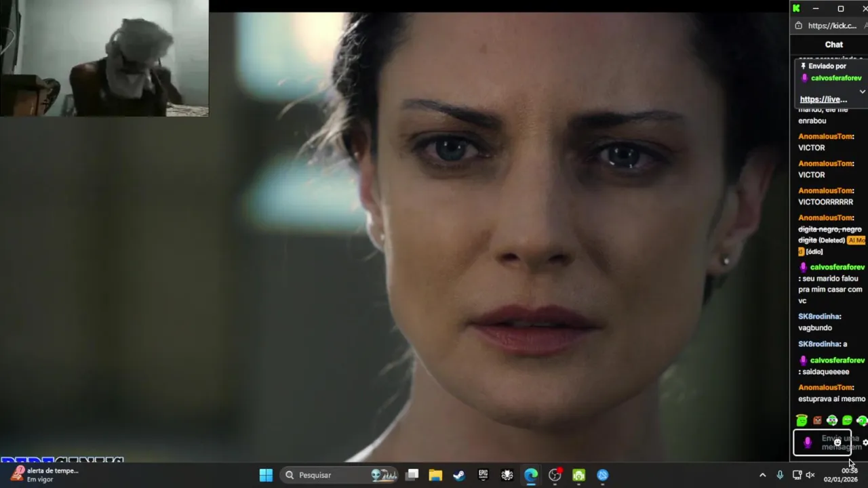This screenshot has height=488, width=868.
Task: Open Task View from taskbar
Action: pyautogui.click(x=412, y=475)
